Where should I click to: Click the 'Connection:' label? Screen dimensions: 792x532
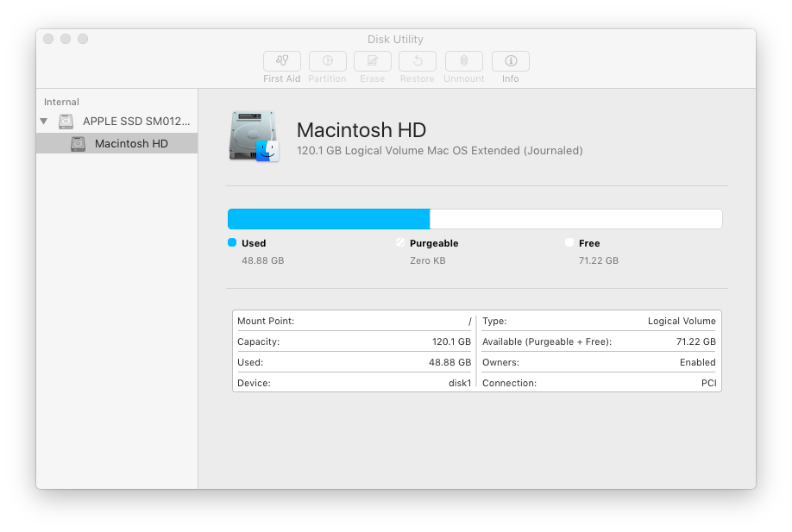(509, 383)
